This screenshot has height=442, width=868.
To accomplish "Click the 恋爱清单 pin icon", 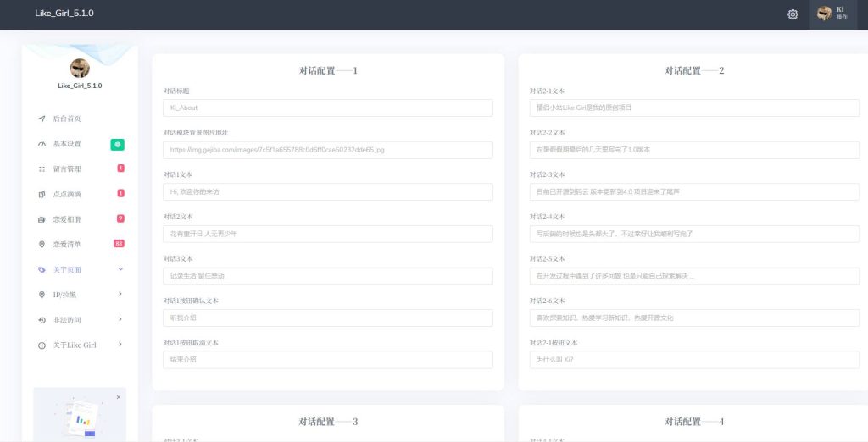I will (42, 245).
